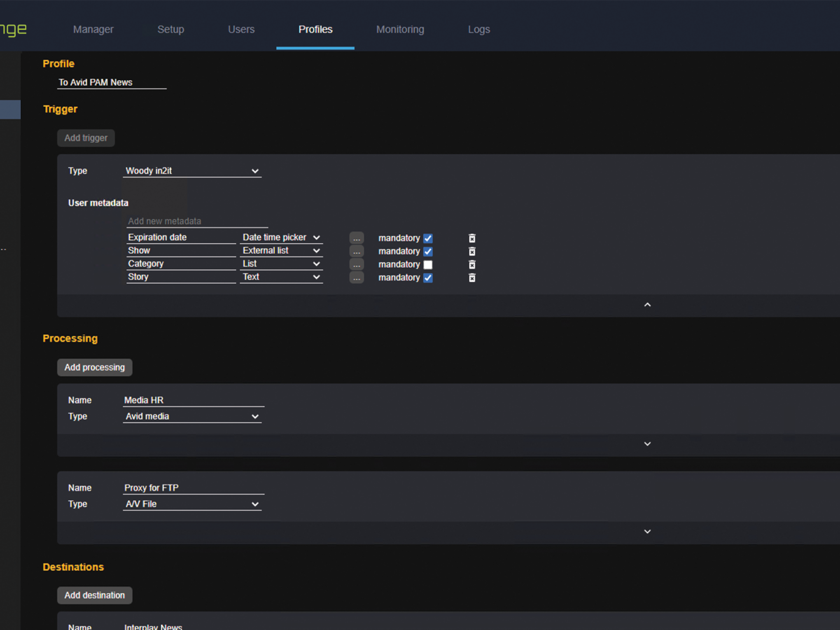Open A/V File type dropdown
840x630 pixels.
click(x=192, y=504)
